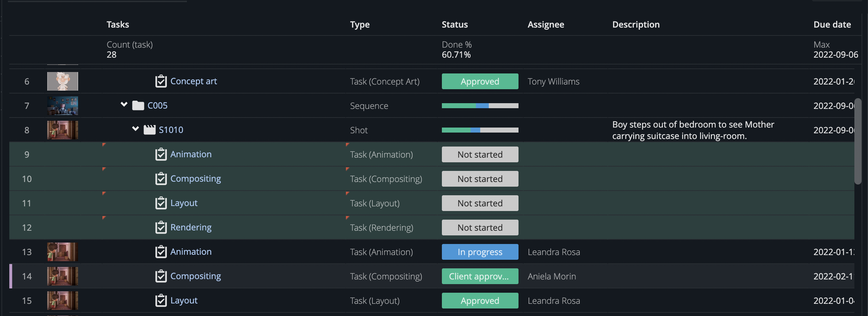The image size is (868, 316).
Task: Click the clapperboard icon of shot S1010
Action: [x=149, y=130]
